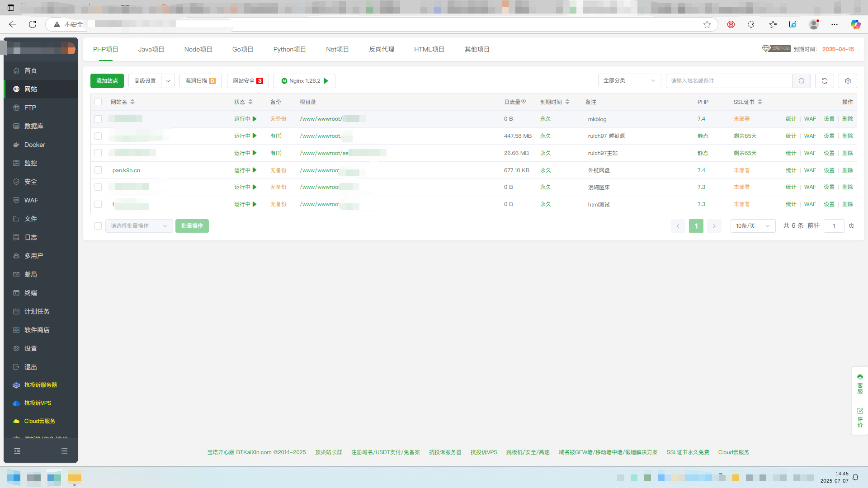Open the 软件商店 app store icon
Viewport: 868px width, 488px height.
[16, 330]
